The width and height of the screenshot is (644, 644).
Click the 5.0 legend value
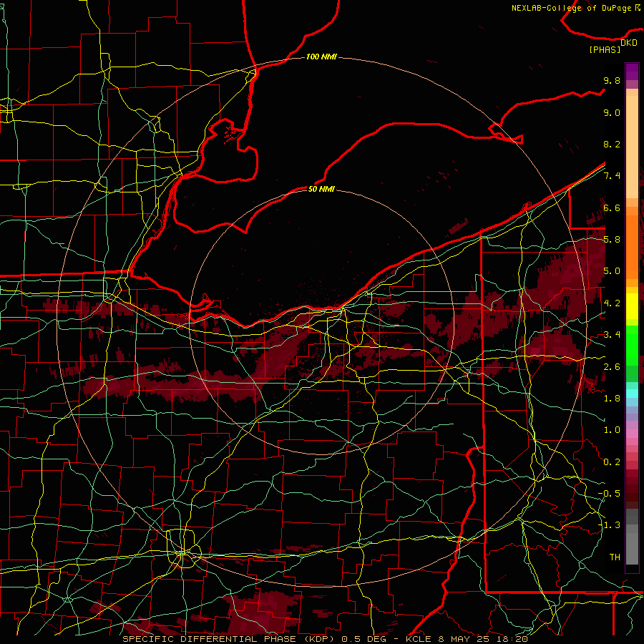coord(612,271)
